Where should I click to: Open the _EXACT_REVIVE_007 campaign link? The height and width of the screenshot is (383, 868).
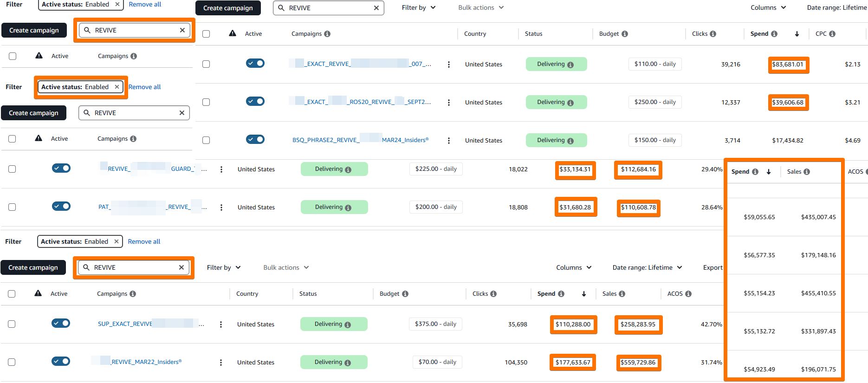[x=360, y=64]
